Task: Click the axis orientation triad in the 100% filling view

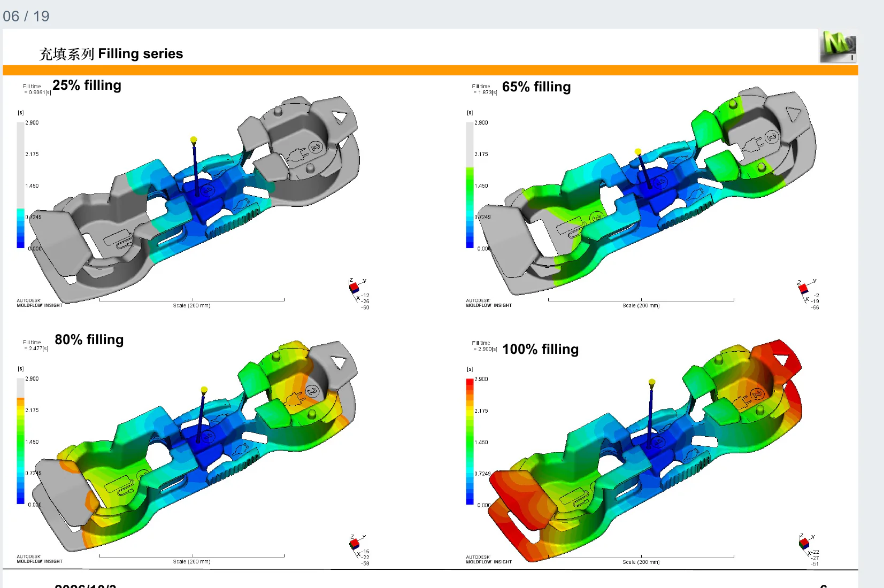Action: tap(809, 550)
